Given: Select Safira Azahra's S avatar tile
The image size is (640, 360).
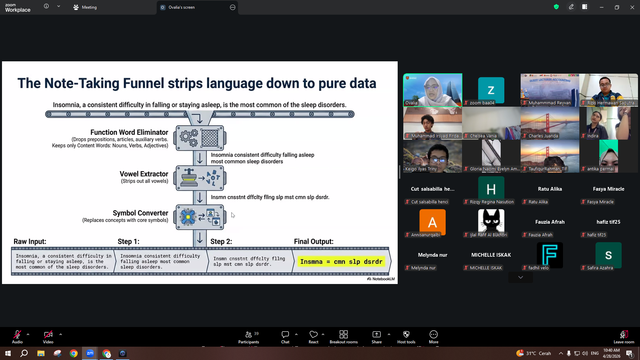Looking at the screenshot, I should [608, 255].
